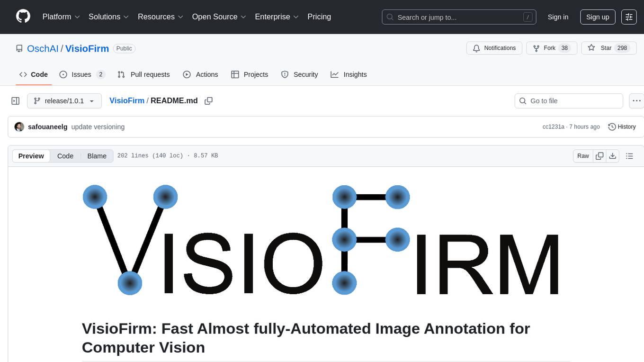Click the VisioFirm logo image

(321, 240)
